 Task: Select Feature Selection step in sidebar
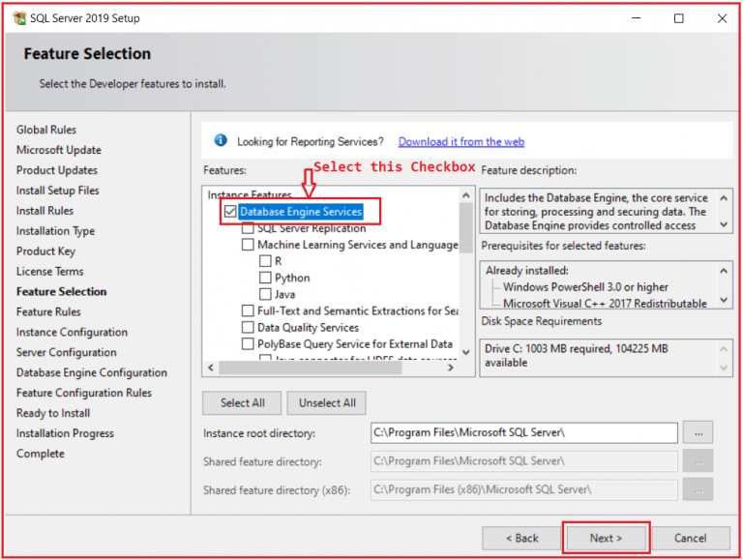point(62,292)
